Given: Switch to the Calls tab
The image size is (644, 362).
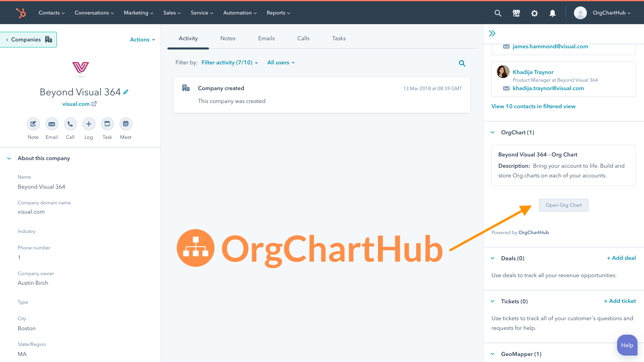Looking at the screenshot, I should pos(303,38).
